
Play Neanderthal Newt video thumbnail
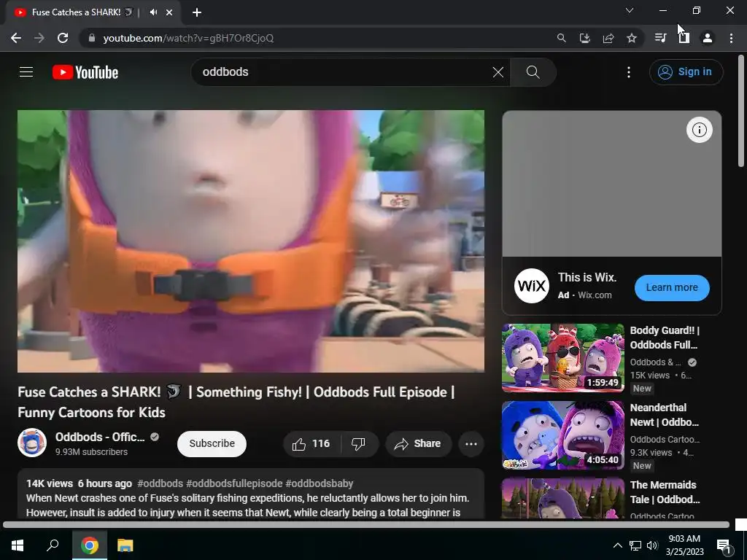(562, 435)
